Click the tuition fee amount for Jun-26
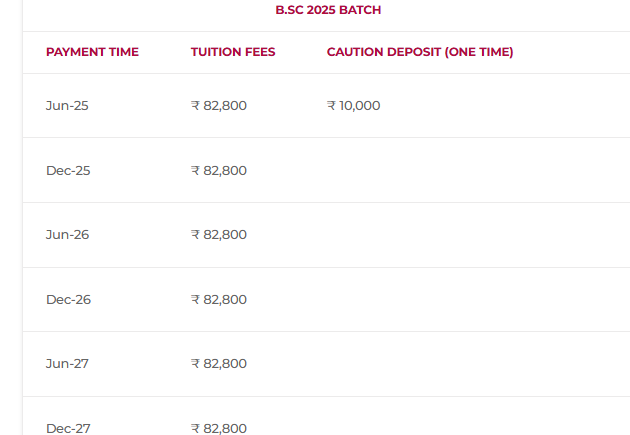The width and height of the screenshot is (630, 435). tap(219, 235)
